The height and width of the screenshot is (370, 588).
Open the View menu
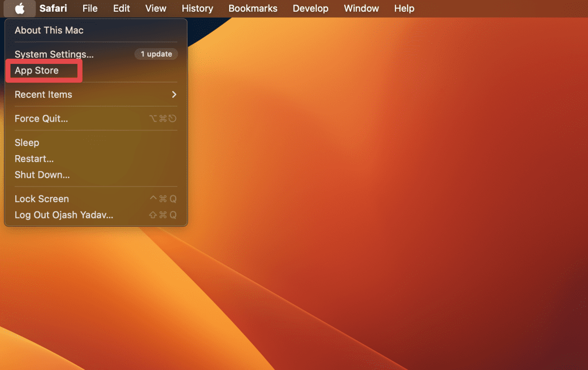[156, 9]
